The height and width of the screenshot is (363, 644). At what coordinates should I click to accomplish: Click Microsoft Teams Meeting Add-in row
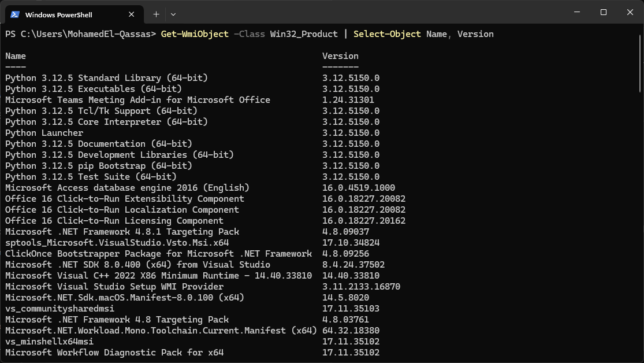click(x=137, y=100)
